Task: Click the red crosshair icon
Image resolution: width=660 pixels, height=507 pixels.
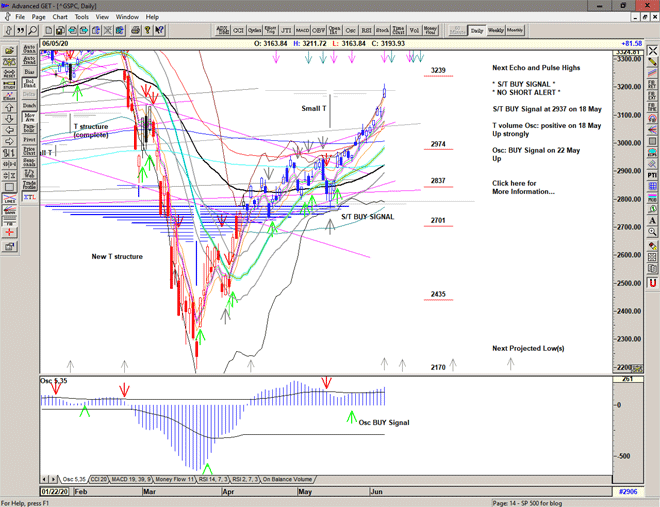Action: [x=9, y=233]
